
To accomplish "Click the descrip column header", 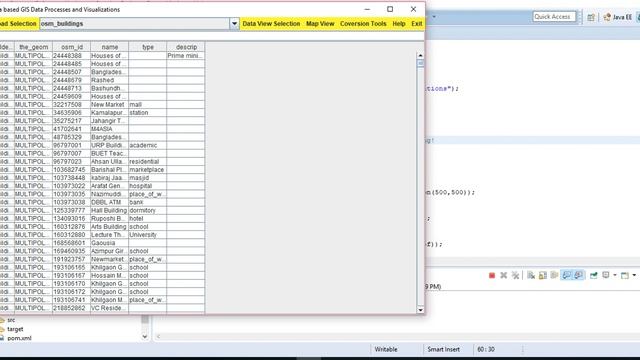I will [x=186, y=47].
